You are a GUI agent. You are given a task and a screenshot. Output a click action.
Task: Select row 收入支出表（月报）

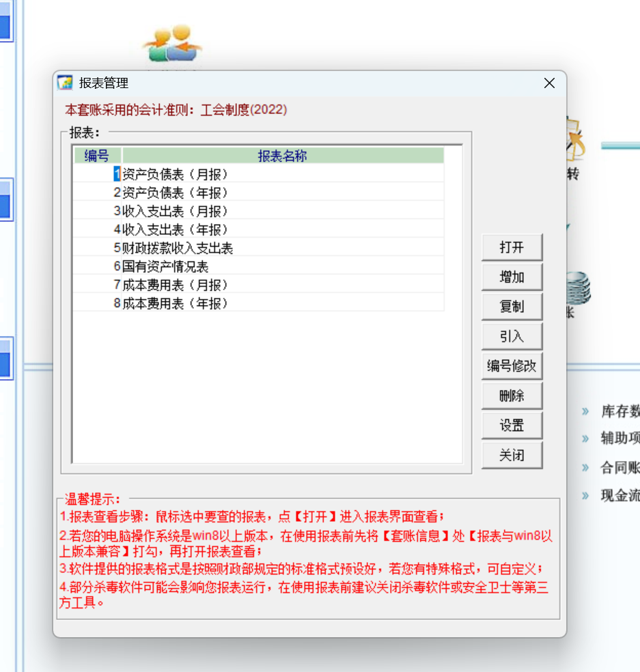pos(258,211)
